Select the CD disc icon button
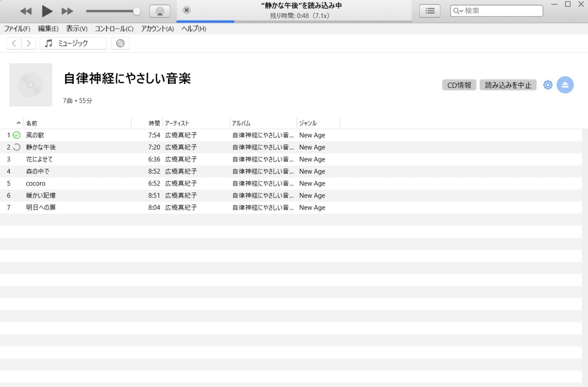The width and height of the screenshot is (588, 387). (x=120, y=43)
